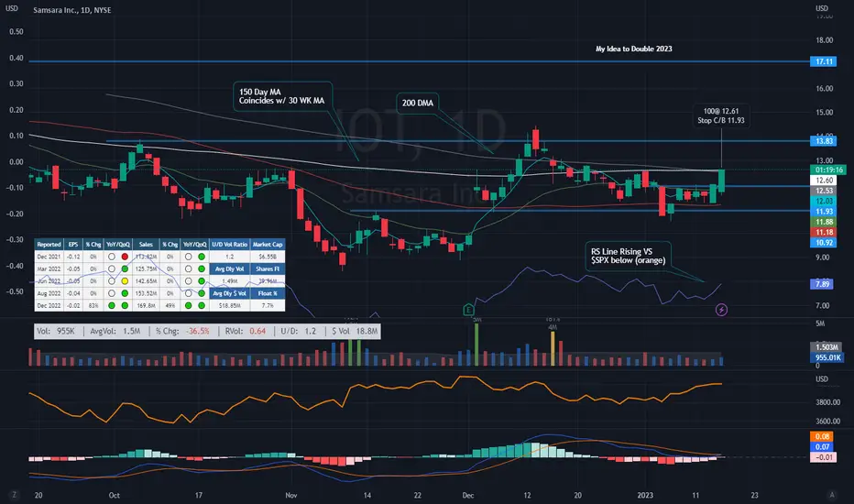854x504 pixels.
Task: Click the blue 10.92 price label
Action: pos(824,243)
